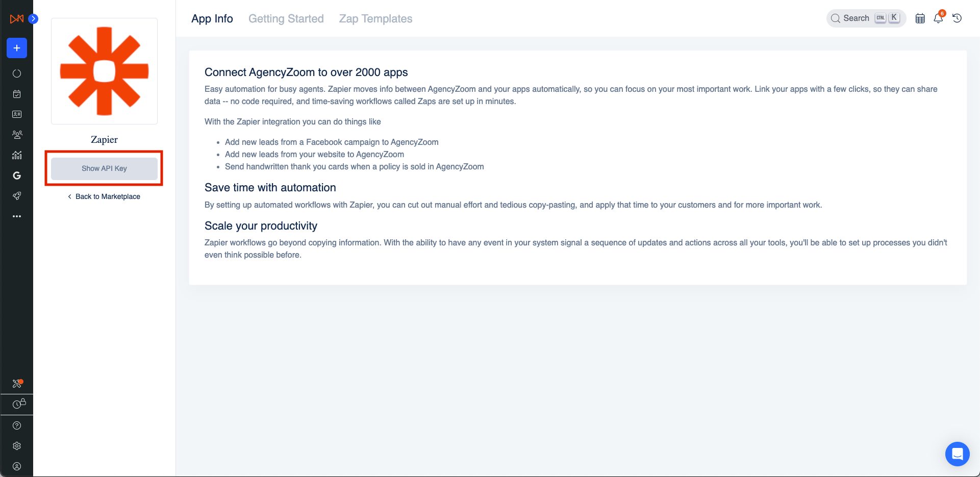The image size is (980, 477).
Task: Go Back to Marketplace
Action: [x=104, y=196]
